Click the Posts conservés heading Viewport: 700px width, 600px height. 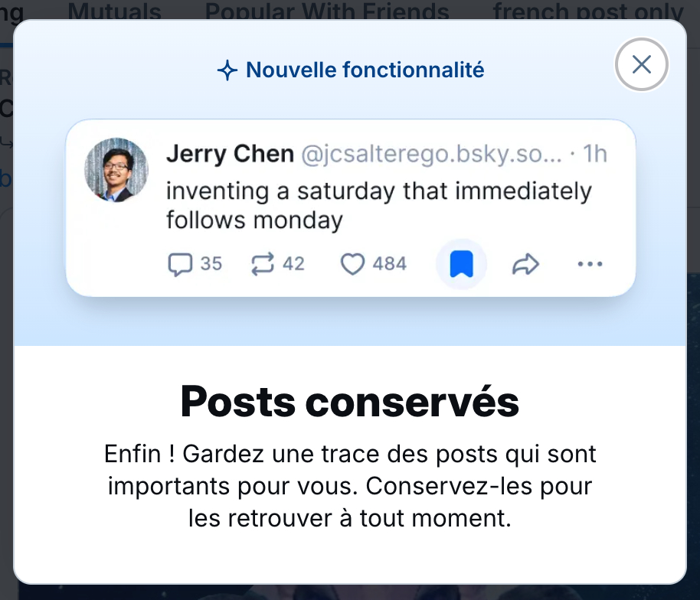350,402
